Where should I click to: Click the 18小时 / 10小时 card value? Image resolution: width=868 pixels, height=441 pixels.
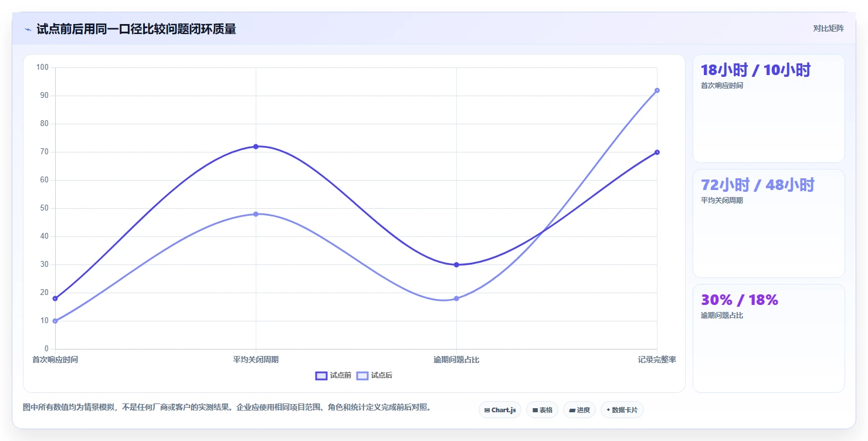pos(755,70)
